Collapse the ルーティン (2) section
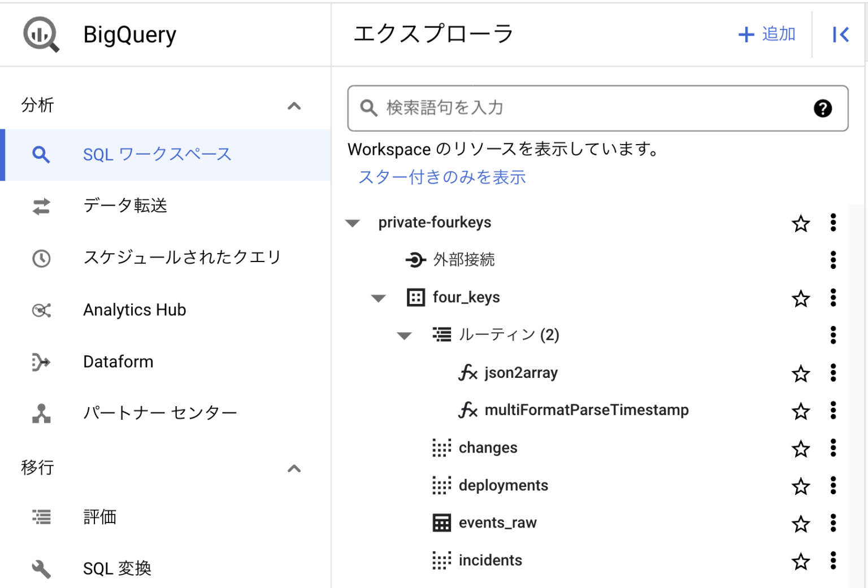Image resolution: width=868 pixels, height=588 pixels. 405,336
